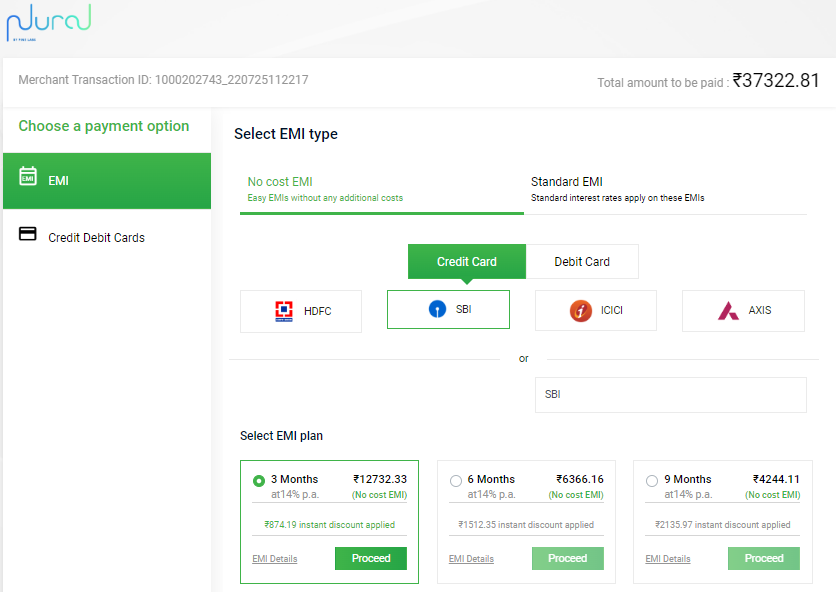Open the bank selection box showing SBI

671,395
